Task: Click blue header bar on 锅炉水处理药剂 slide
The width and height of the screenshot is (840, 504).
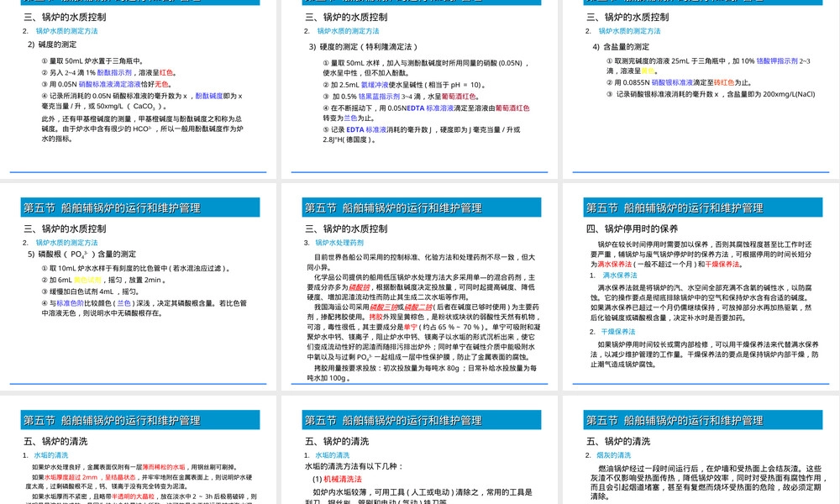Action: click(x=421, y=207)
